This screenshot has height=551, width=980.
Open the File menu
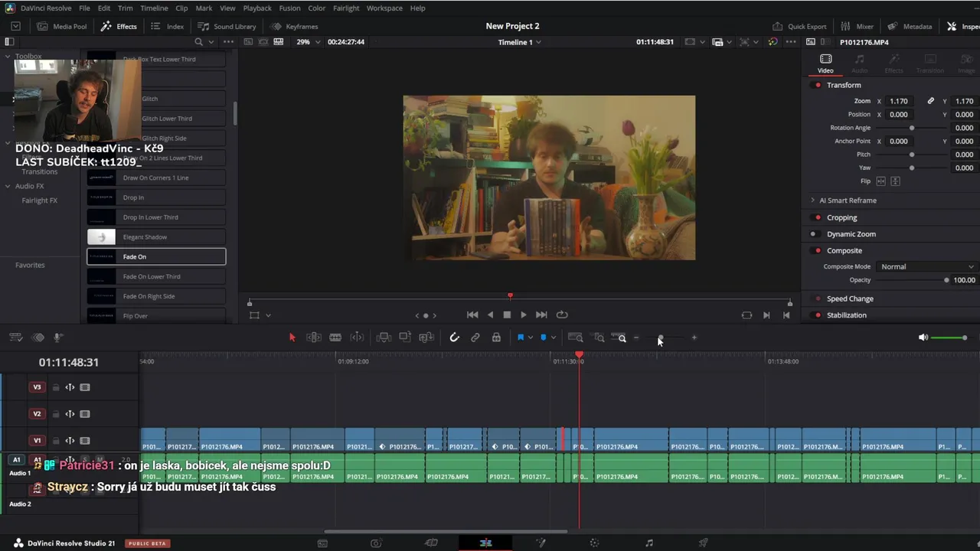pyautogui.click(x=84, y=8)
